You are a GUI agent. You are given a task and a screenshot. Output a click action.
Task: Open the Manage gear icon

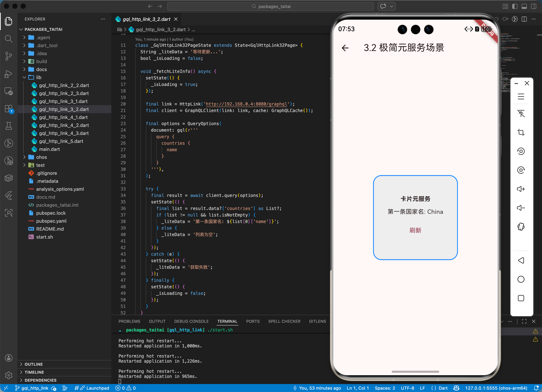click(x=9, y=375)
